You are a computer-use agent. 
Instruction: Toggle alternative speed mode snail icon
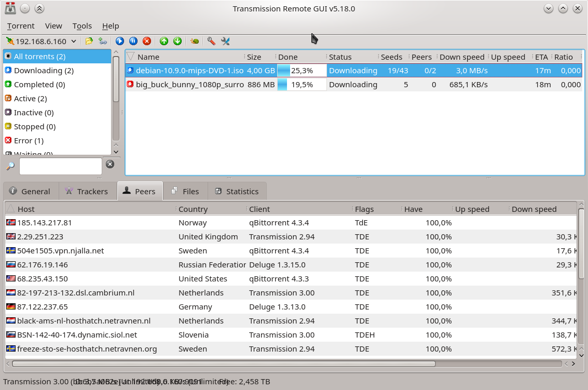coord(195,41)
